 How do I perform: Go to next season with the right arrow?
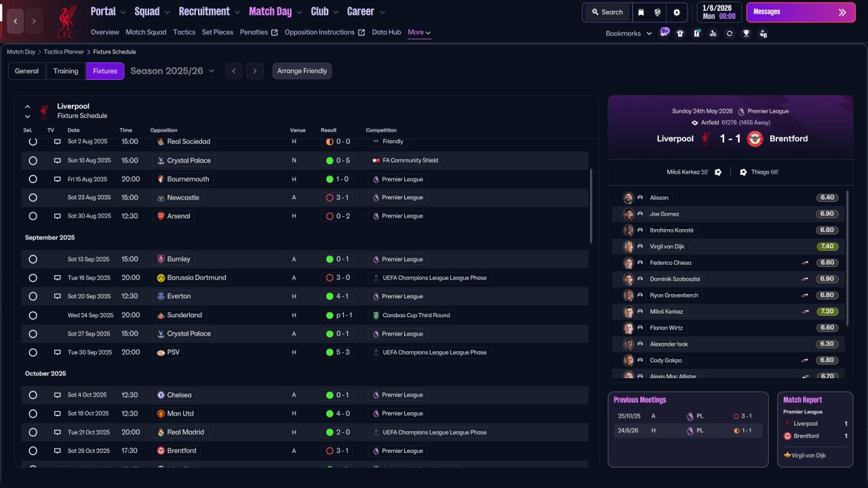255,71
